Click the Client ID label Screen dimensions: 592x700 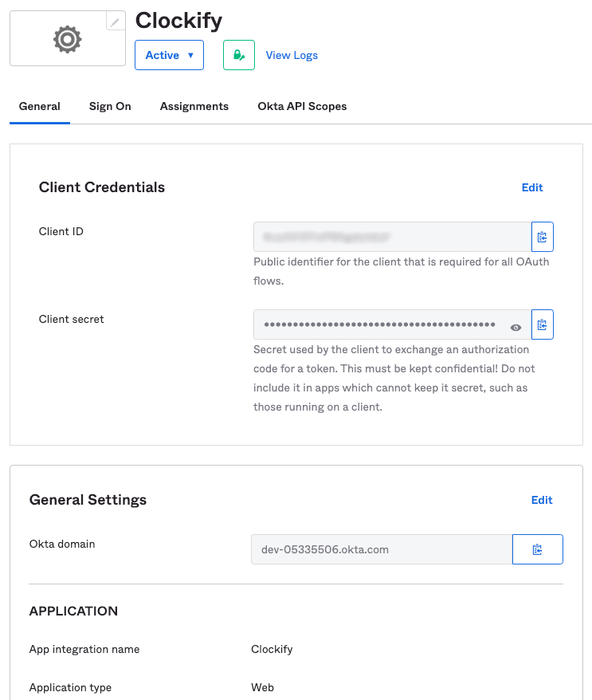(61, 231)
